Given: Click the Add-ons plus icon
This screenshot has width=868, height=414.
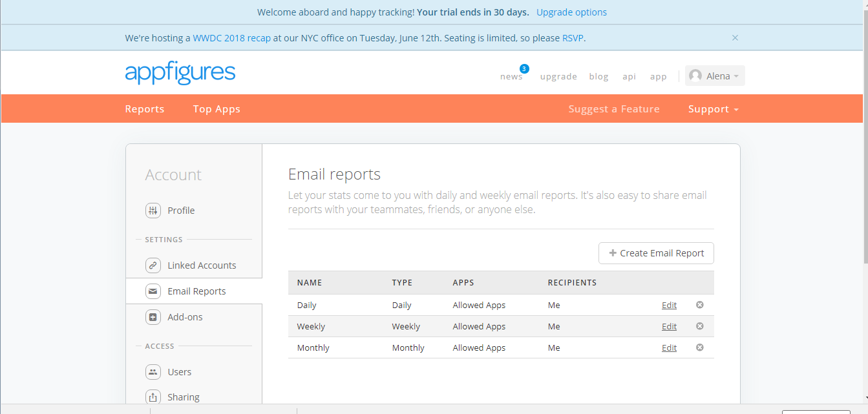Looking at the screenshot, I should [153, 317].
